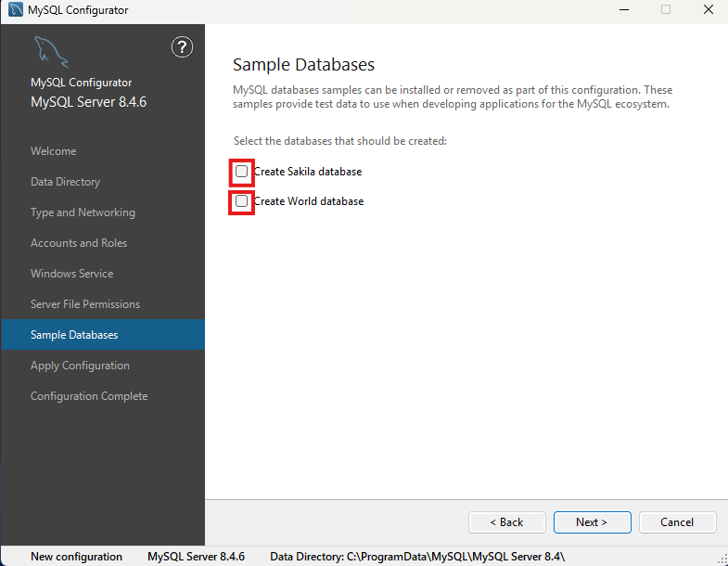
Task: Minimize the MySQL Configurator window
Action: [x=624, y=10]
